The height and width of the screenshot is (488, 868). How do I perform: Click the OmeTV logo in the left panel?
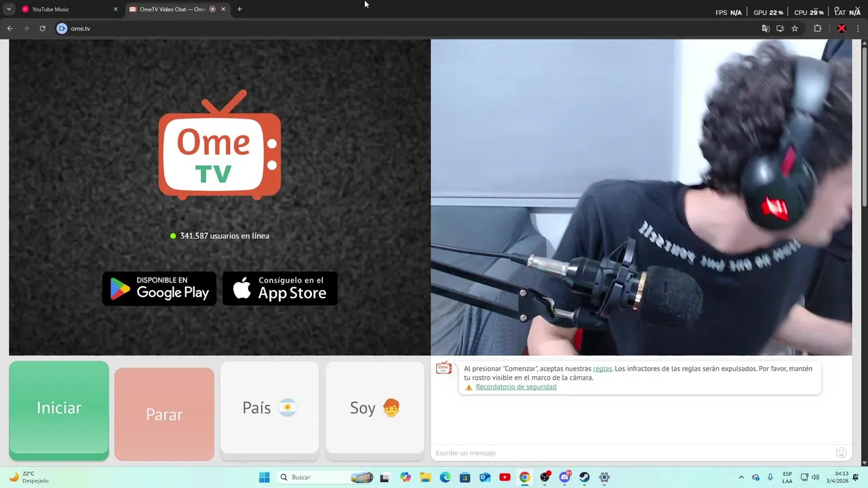coord(220,145)
